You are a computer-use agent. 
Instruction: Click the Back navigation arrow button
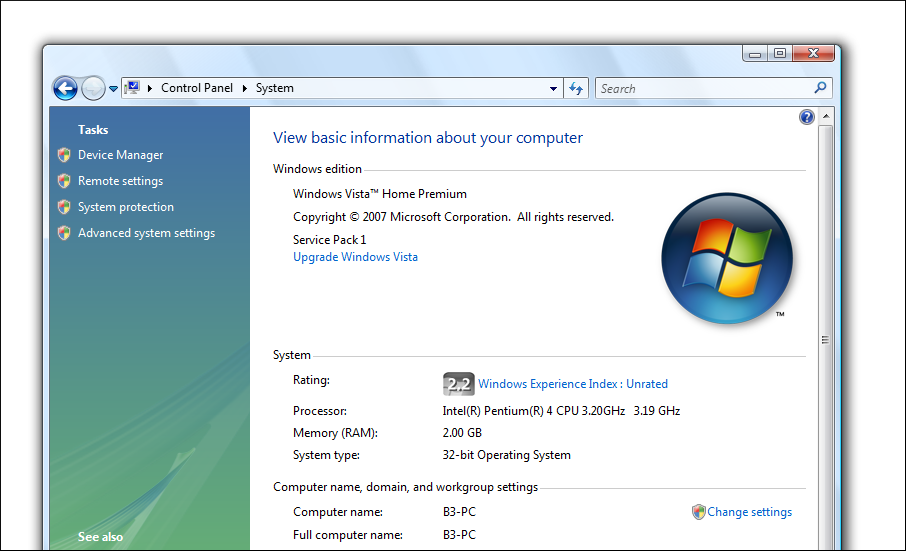(x=65, y=88)
